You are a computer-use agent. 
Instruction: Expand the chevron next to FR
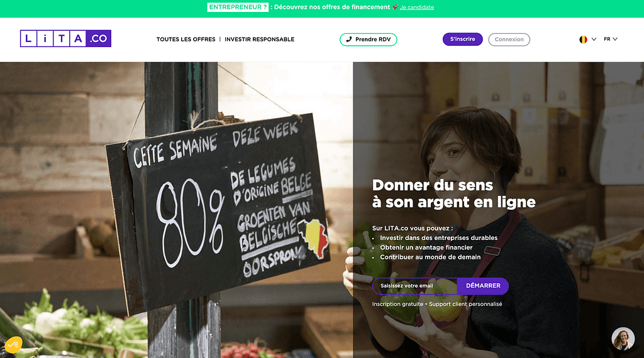(615, 40)
